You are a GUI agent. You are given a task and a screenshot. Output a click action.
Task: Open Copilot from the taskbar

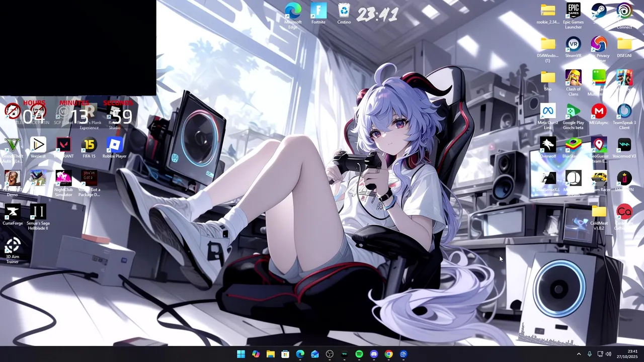pyautogui.click(x=256, y=354)
